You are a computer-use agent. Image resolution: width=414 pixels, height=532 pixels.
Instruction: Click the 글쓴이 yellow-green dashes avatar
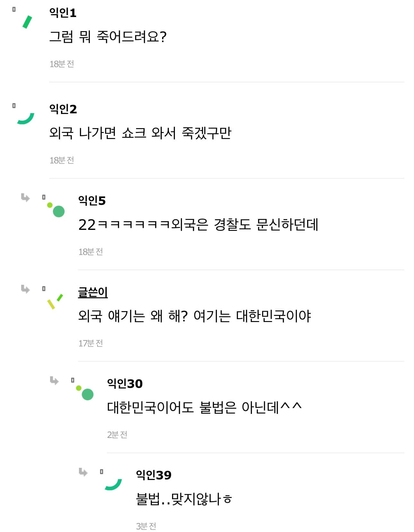tap(55, 301)
